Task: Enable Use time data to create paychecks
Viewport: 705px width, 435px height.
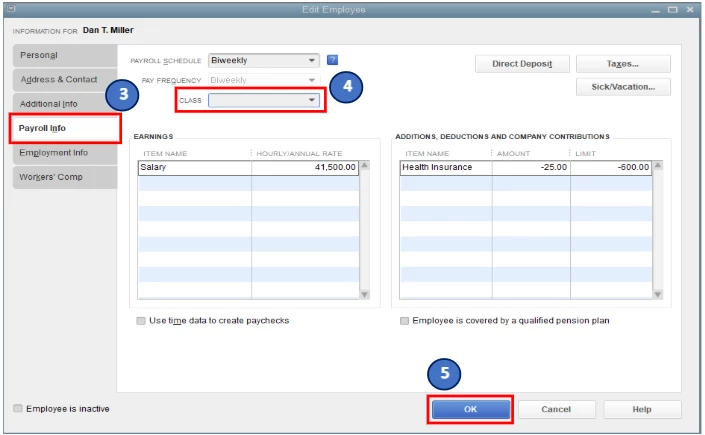Action: coord(141,321)
